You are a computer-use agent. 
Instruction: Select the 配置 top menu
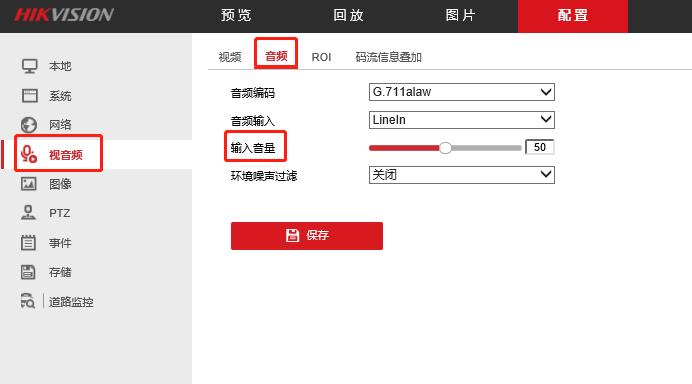pos(573,16)
